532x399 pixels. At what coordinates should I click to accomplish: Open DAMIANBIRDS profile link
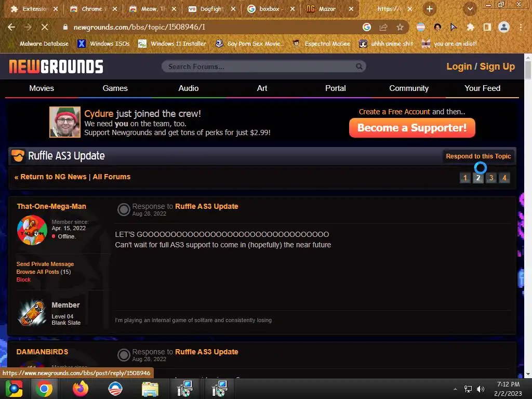coord(42,352)
